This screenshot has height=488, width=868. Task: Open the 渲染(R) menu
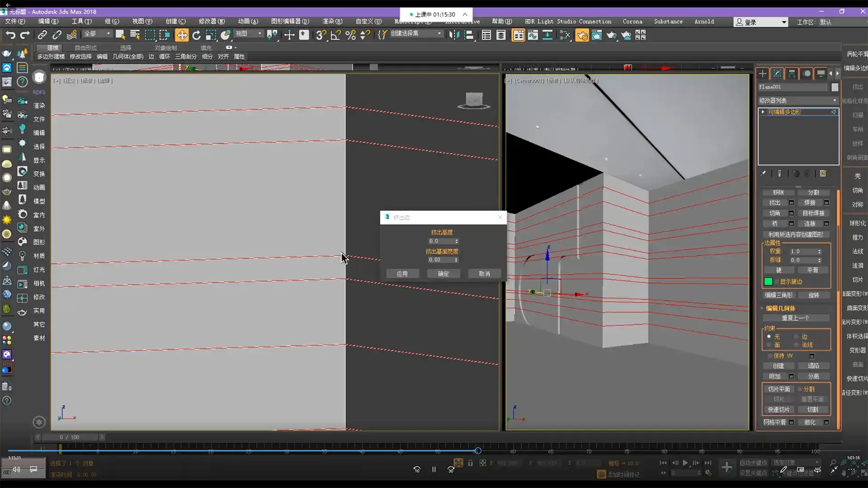click(x=332, y=21)
